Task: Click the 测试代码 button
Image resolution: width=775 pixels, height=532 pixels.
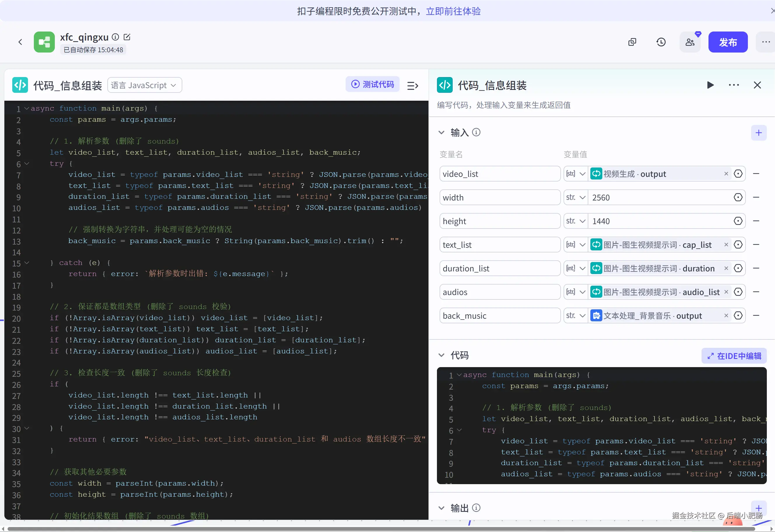Action: coord(372,84)
